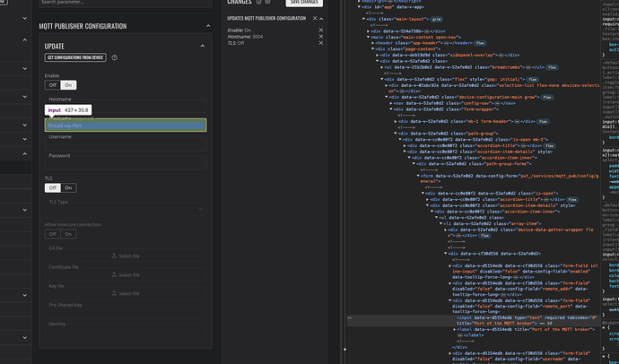Expand the mb-1 form-header div node
Image resolution: width=619 pixels, height=364 pixels.
coord(395,121)
